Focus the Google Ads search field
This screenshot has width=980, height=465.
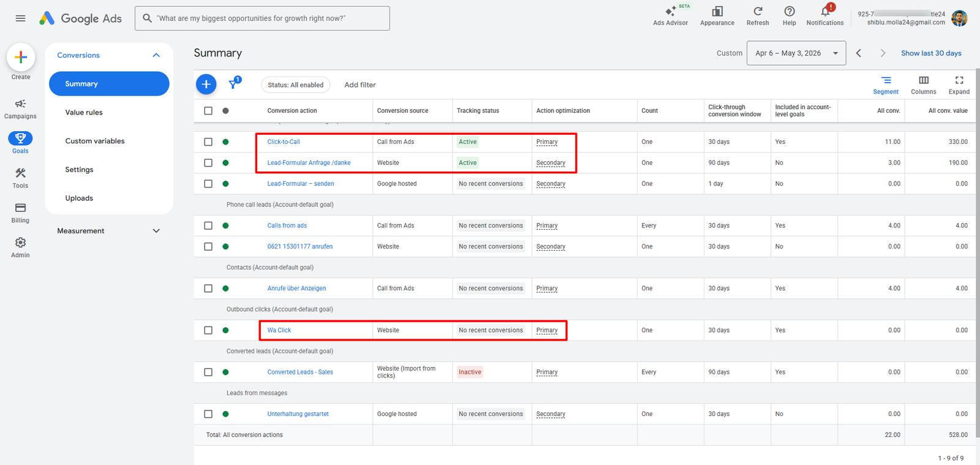[262, 18]
